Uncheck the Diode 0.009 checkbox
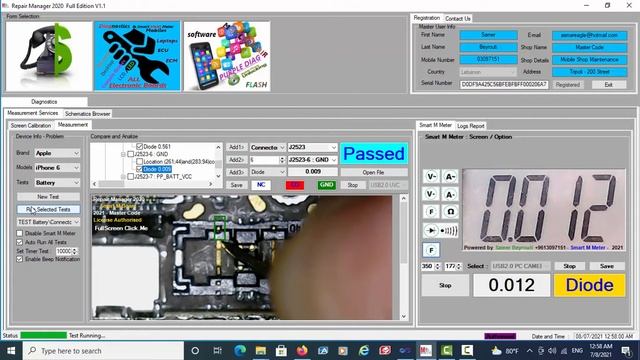 pyautogui.click(x=140, y=169)
